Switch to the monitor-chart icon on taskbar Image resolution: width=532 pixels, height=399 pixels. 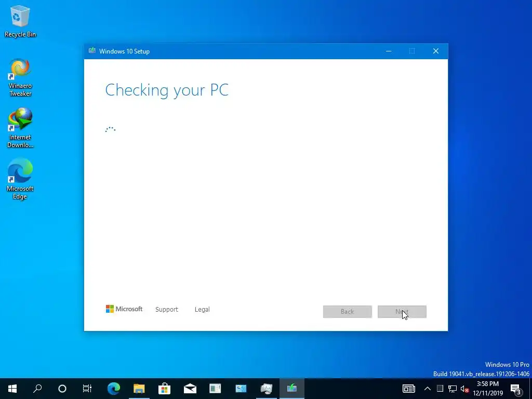click(267, 389)
